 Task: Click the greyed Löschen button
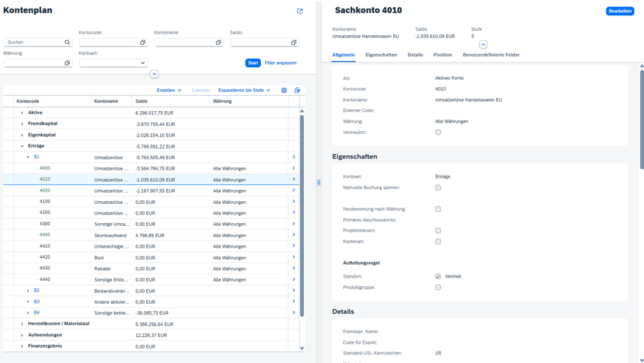coord(201,90)
